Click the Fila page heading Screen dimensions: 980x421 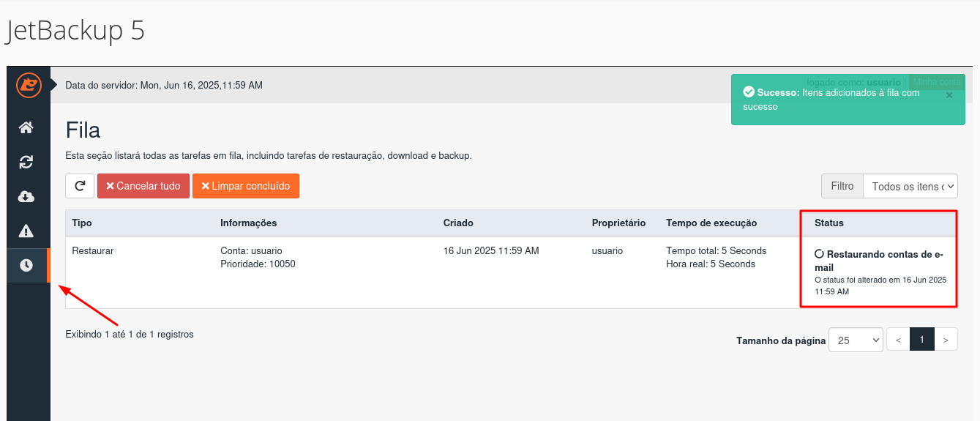tap(83, 130)
